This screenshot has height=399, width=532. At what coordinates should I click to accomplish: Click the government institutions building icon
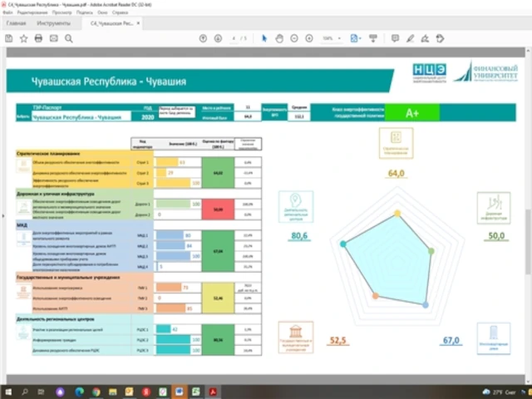[x=296, y=337]
